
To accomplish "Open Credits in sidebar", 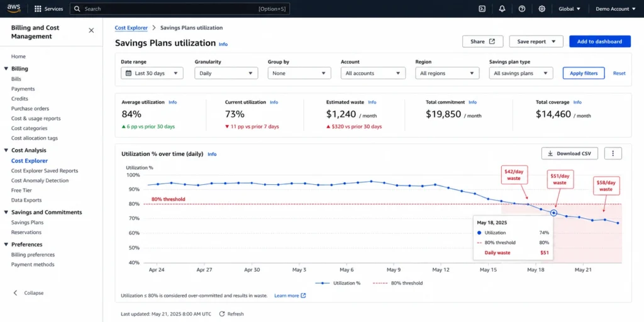I will click(19, 99).
